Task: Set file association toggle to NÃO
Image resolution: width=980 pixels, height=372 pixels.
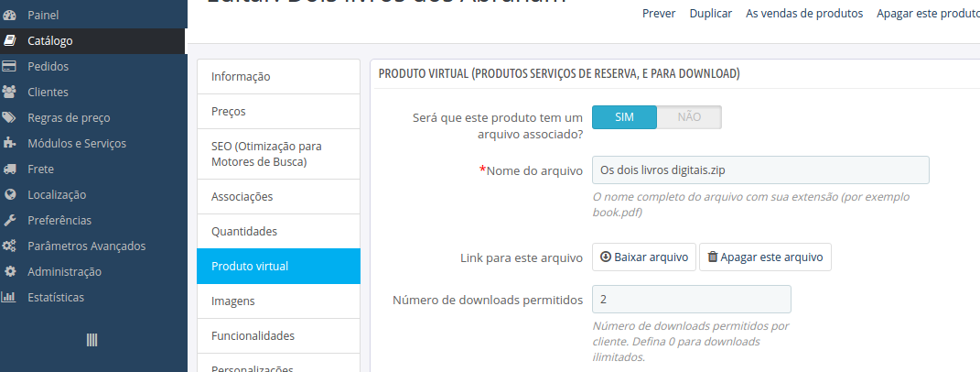Action: (689, 117)
